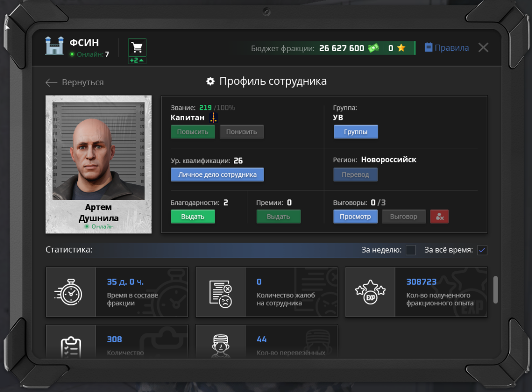Toggle the «За всё время» checkbox
The height and width of the screenshot is (392, 532).
tap(482, 250)
